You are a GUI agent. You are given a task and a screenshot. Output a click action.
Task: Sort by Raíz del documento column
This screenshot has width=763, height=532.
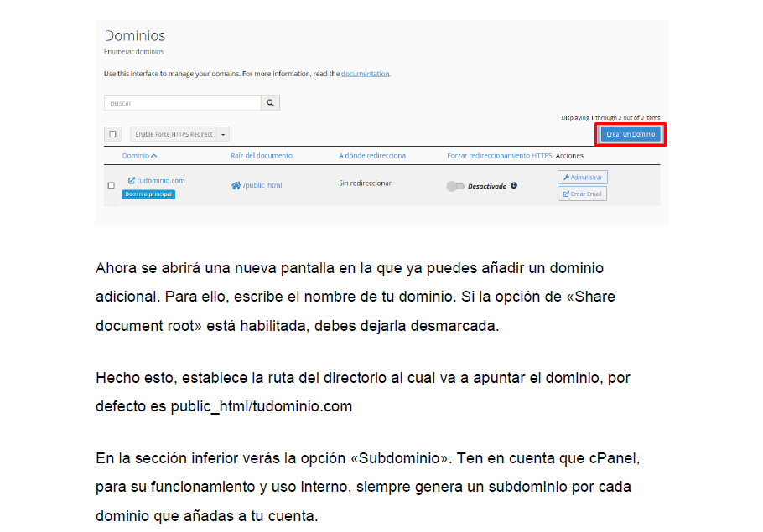[x=262, y=156]
